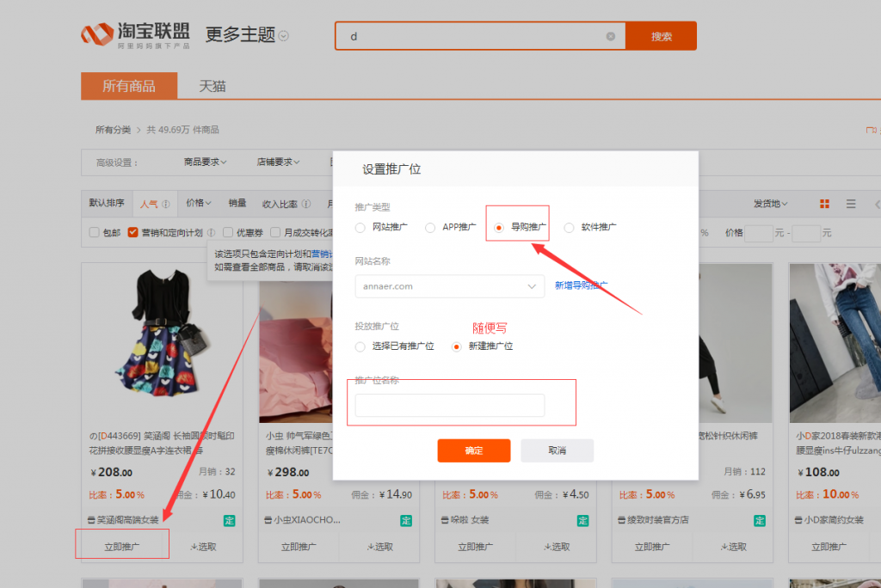Click 选取 under 哚啦 女装 product

[x=557, y=546]
